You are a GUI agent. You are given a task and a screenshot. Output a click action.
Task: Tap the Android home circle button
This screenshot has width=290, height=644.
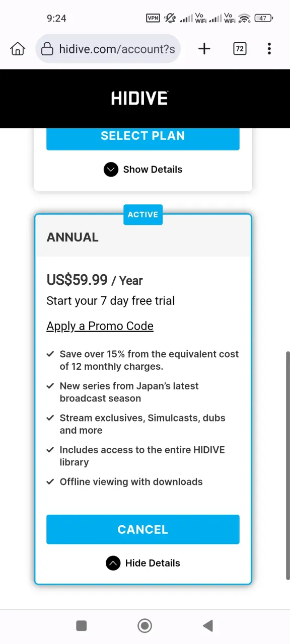click(145, 625)
